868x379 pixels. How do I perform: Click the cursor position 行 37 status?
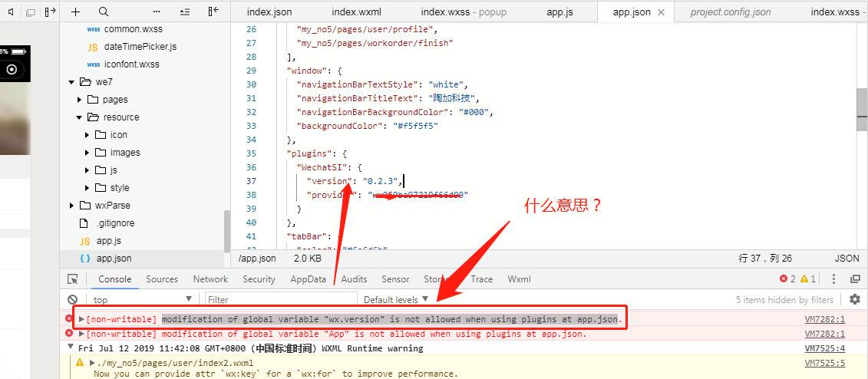coord(766,259)
